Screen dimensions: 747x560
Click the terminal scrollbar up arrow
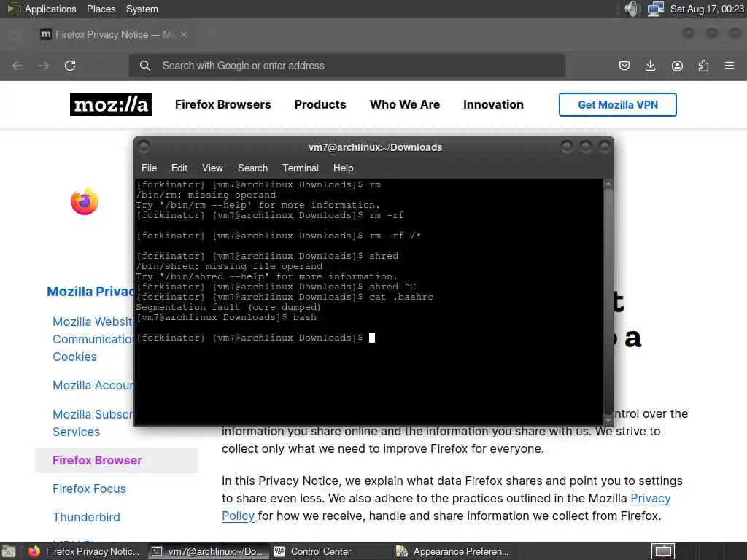point(608,184)
